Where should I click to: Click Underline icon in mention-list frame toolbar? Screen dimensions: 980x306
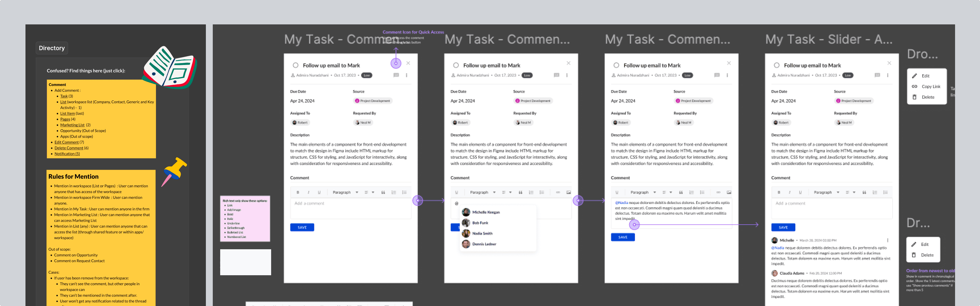(x=457, y=192)
